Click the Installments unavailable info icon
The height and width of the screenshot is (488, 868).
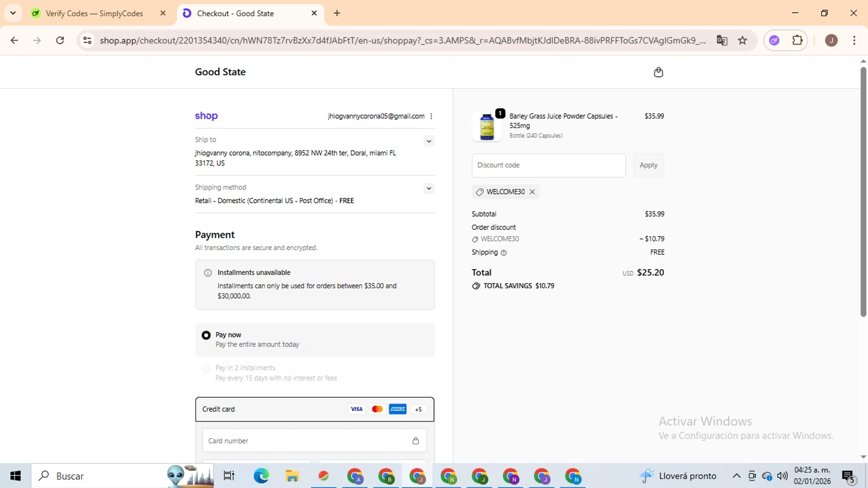coord(208,273)
